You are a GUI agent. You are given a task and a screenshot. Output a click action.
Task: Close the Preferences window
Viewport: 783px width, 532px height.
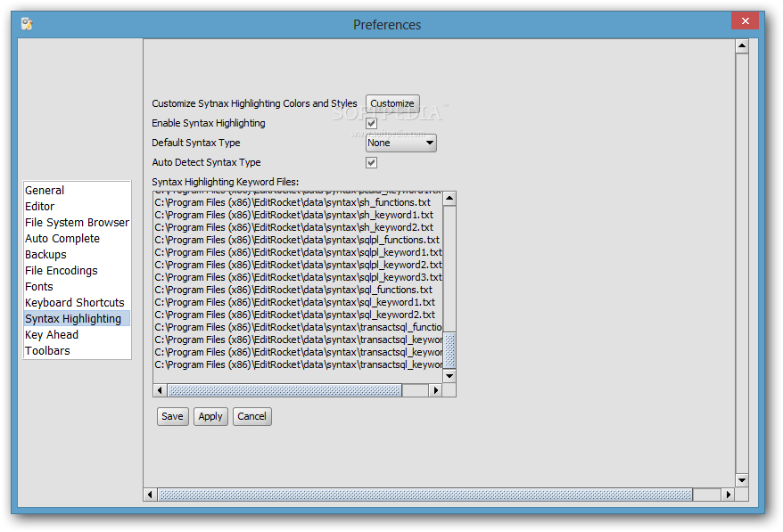point(745,21)
